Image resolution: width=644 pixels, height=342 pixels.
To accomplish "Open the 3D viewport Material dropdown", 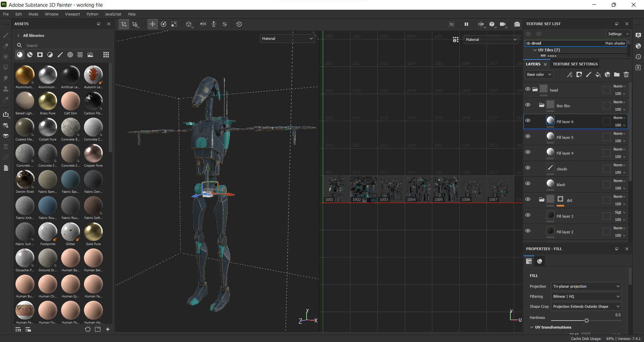I will [x=287, y=39].
